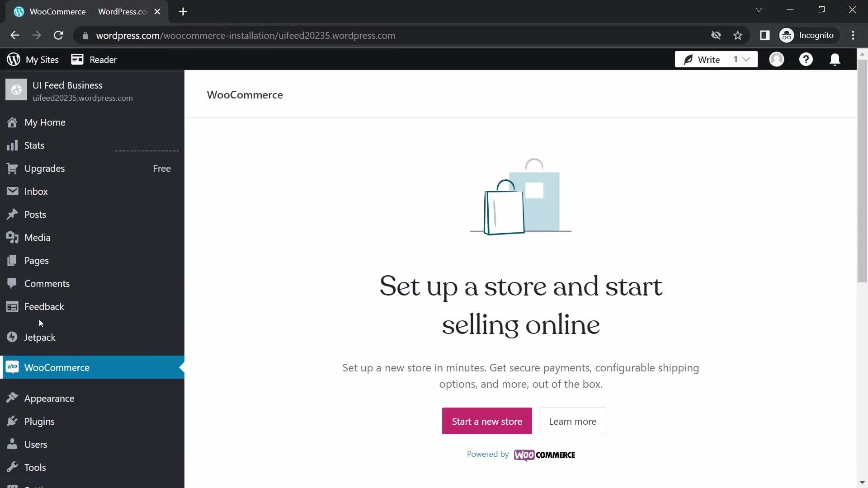This screenshot has width=868, height=488.
Task: Select Pages menu item
Action: [x=36, y=260]
